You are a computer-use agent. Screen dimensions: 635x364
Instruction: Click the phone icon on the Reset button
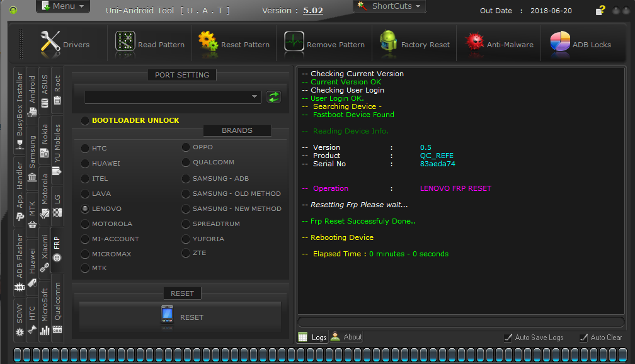coord(168,315)
